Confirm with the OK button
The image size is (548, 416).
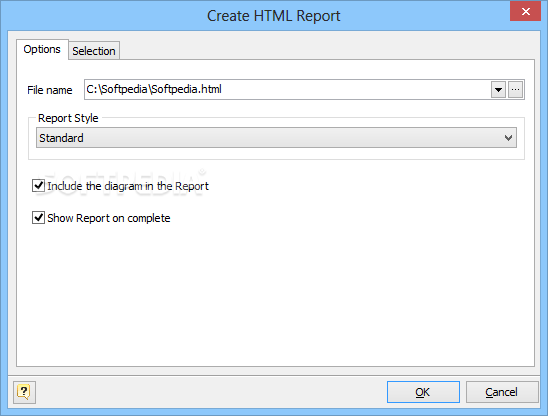(423, 392)
